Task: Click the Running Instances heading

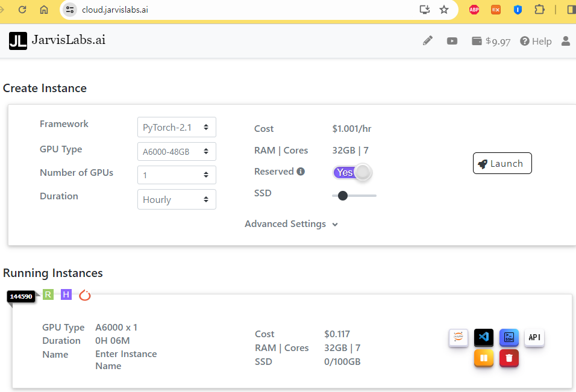Action: (x=53, y=273)
